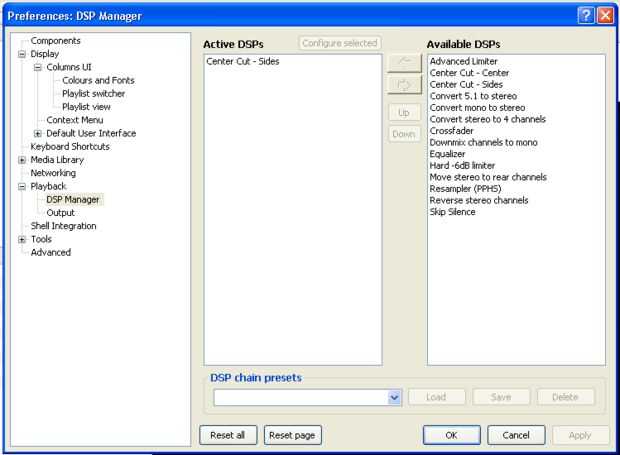Click the Down button
The width and height of the screenshot is (620, 455).
pyautogui.click(x=404, y=134)
